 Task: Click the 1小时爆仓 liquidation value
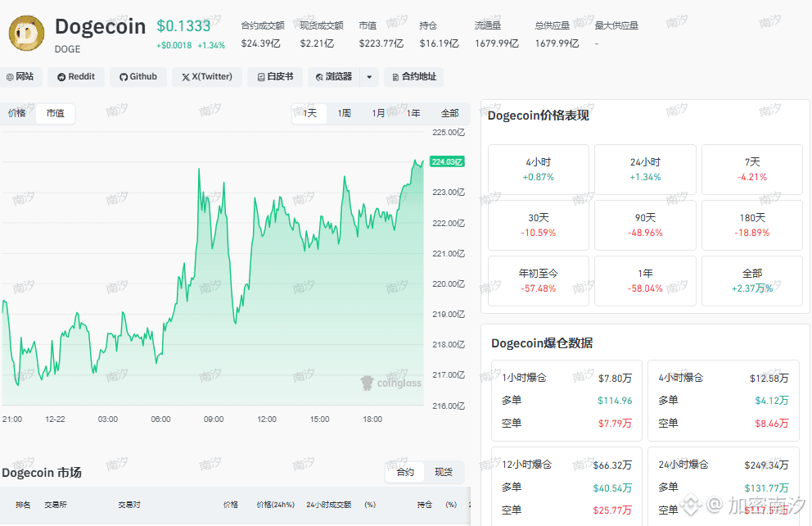616,379
